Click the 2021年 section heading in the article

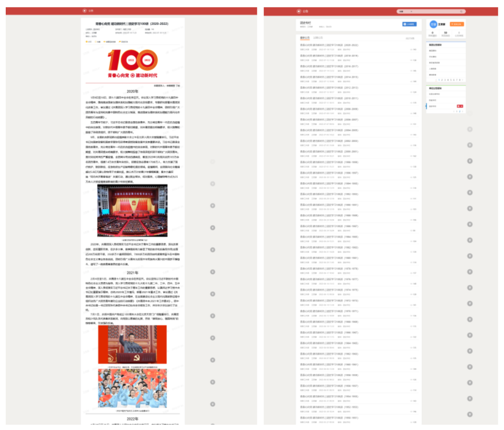[x=133, y=273]
